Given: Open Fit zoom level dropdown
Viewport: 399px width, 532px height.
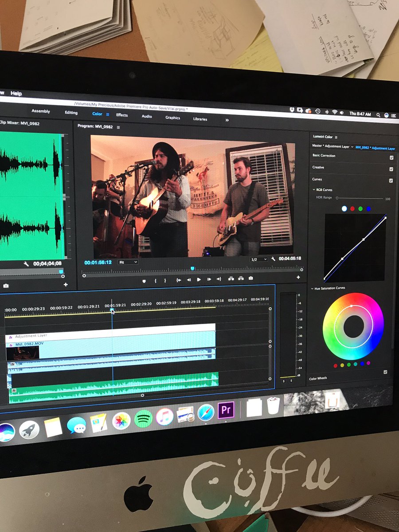Looking at the screenshot, I should 128,262.
